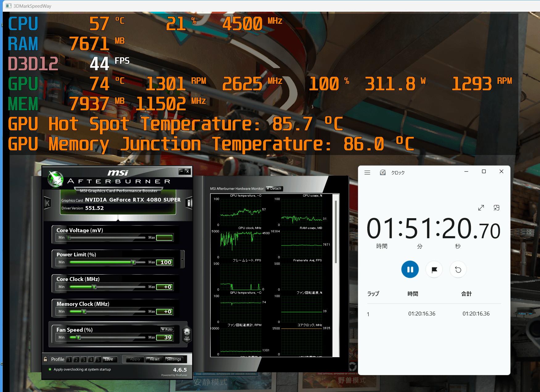The height and width of the screenshot is (392, 540).
Task: Click the CPU temperature graph
Action: (241, 212)
